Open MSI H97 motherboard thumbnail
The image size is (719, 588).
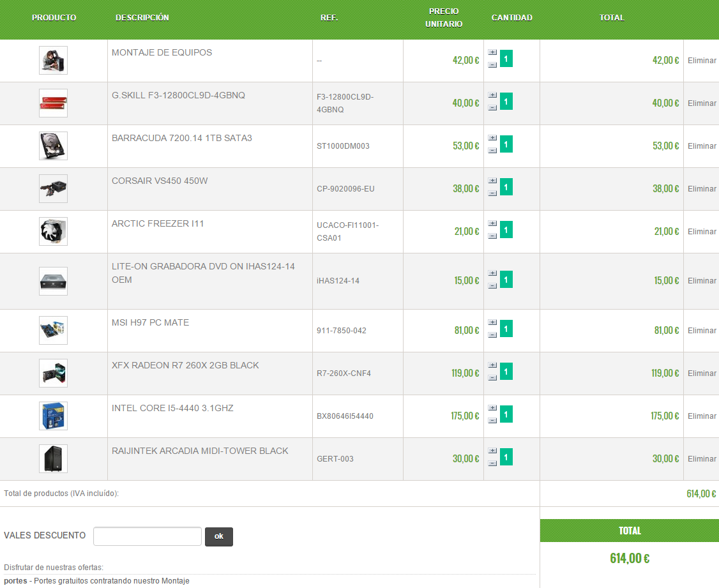53,331
